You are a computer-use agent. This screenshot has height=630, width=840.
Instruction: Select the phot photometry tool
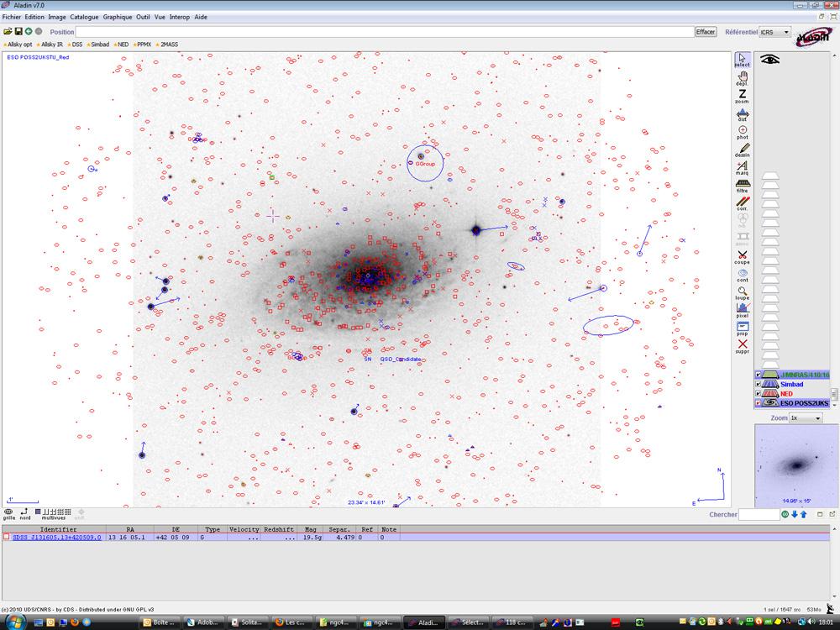pos(742,132)
